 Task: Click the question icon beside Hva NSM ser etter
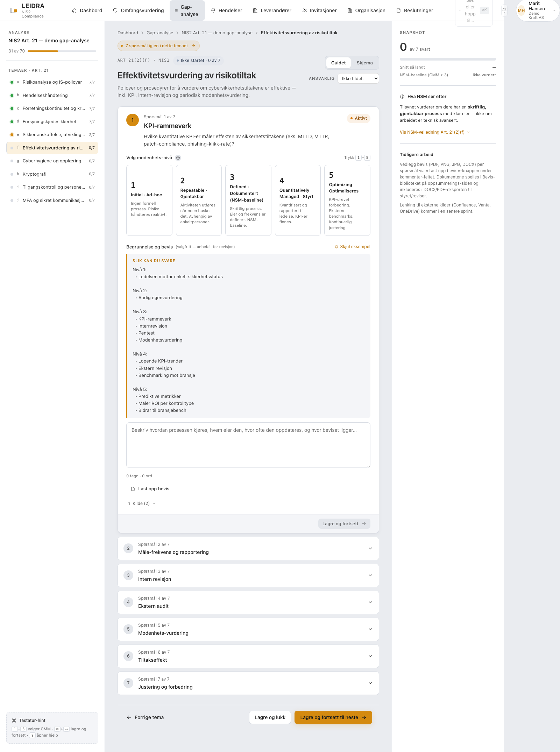[402, 97]
